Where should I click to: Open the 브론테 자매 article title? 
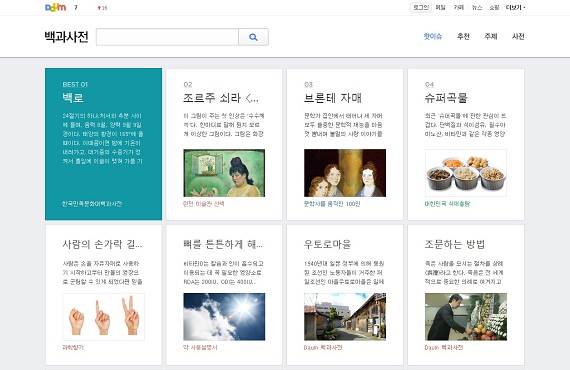pos(333,98)
